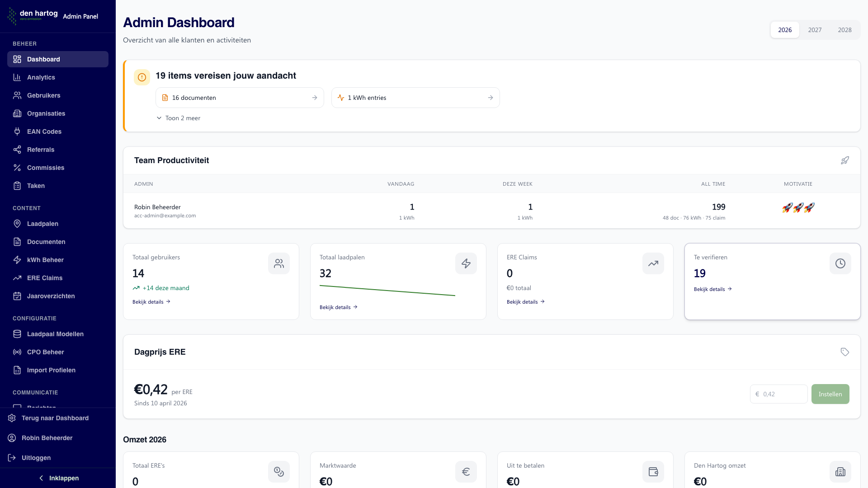Screen dimensions: 868x488
Task: Go to Referrals menu item
Action: tap(58, 150)
